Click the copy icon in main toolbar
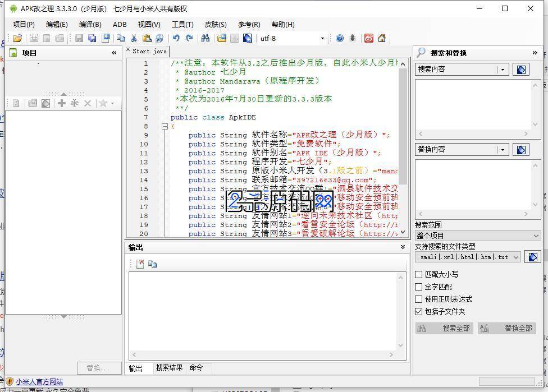 click(x=121, y=38)
